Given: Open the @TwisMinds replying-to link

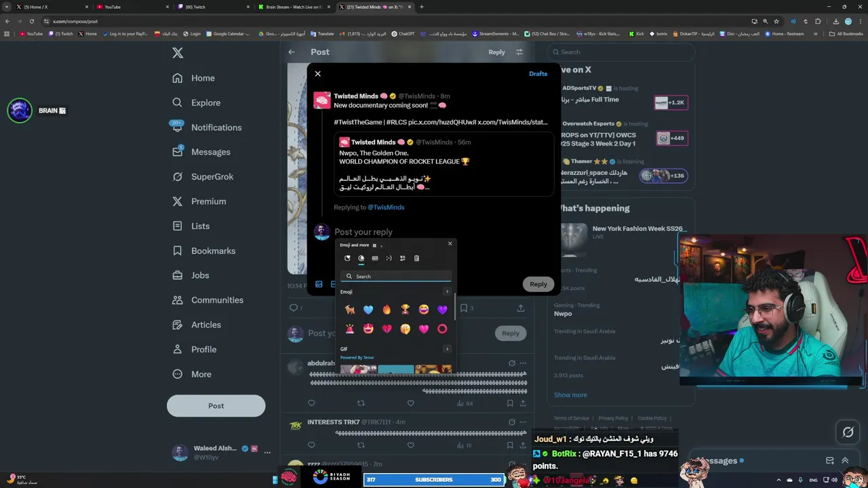Looking at the screenshot, I should click(386, 207).
